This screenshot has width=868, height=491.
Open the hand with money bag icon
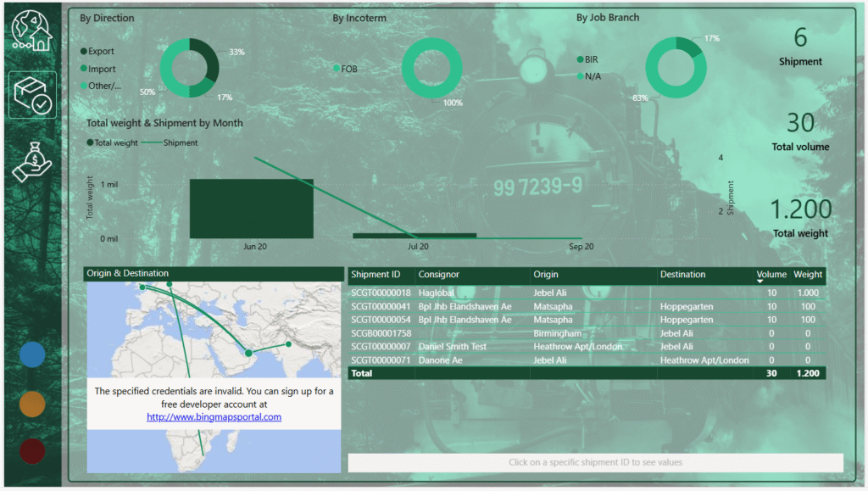[x=32, y=161]
